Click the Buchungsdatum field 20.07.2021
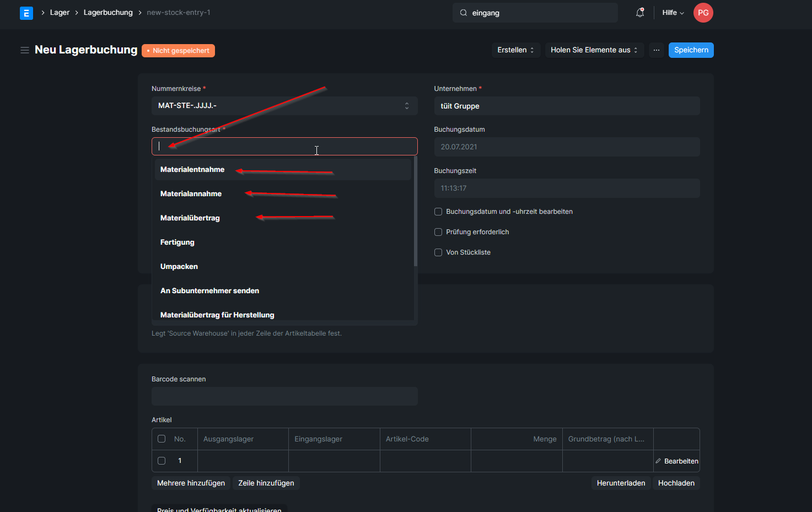Image resolution: width=812 pixels, height=512 pixels. click(567, 147)
